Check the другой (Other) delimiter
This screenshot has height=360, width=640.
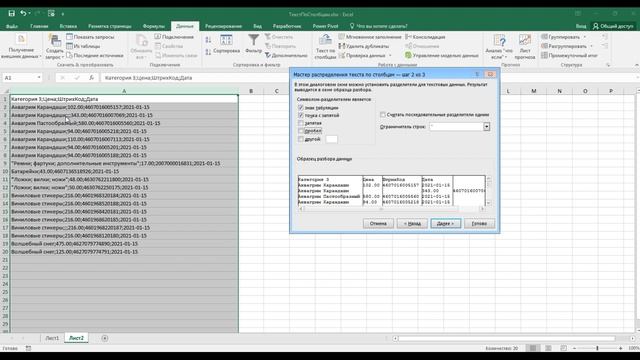pyautogui.click(x=301, y=139)
